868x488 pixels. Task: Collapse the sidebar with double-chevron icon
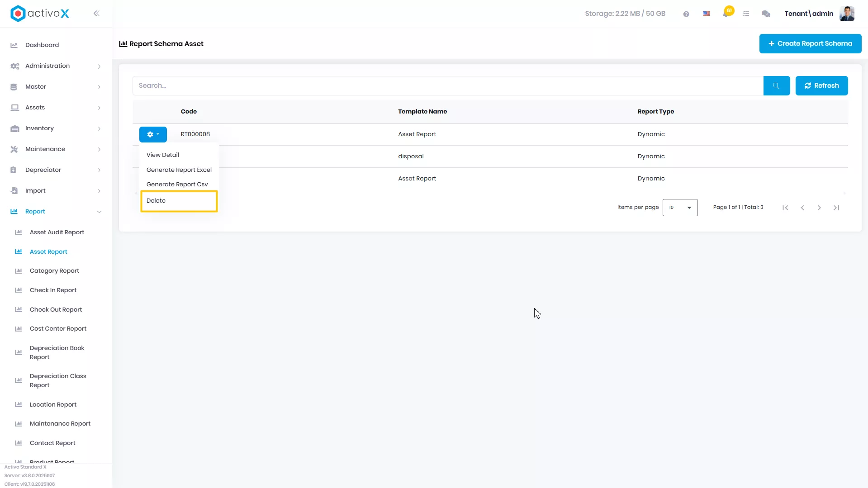(96, 14)
